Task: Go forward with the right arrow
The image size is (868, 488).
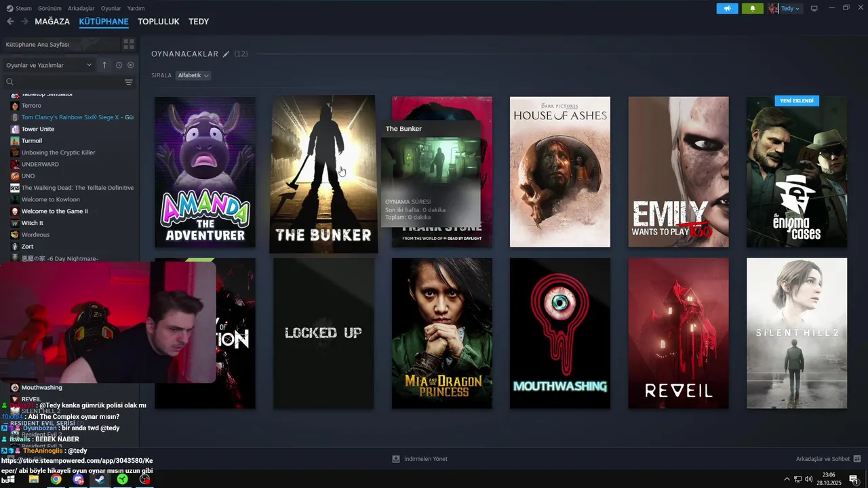Action: pos(24,22)
